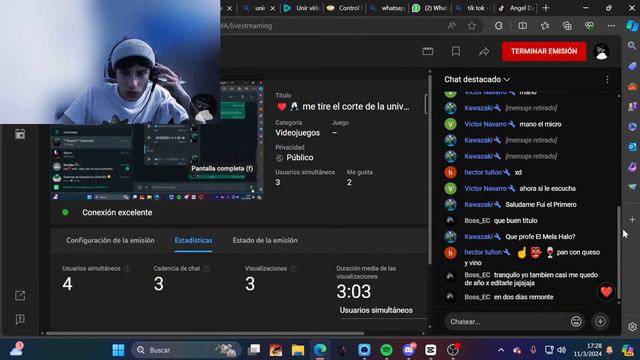
Task: Toggle Edge split screen icon
Action: pos(522,26)
